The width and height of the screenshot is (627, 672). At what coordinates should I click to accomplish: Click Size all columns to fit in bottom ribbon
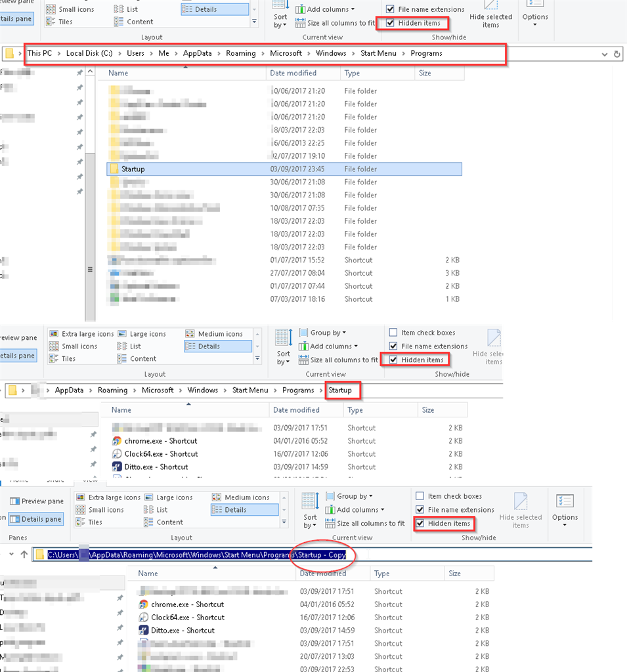click(x=365, y=523)
